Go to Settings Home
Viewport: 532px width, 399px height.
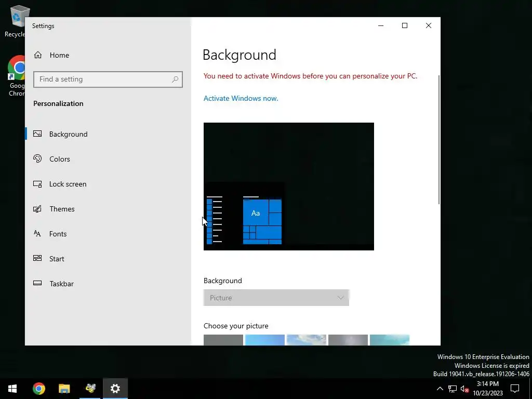pyautogui.click(x=51, y=55)
